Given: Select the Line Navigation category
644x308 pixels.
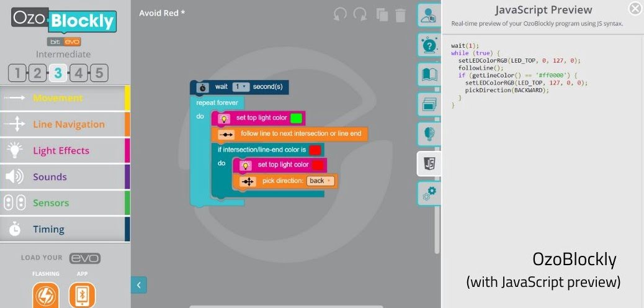Looking at the screenshot, I should [65, 124].
